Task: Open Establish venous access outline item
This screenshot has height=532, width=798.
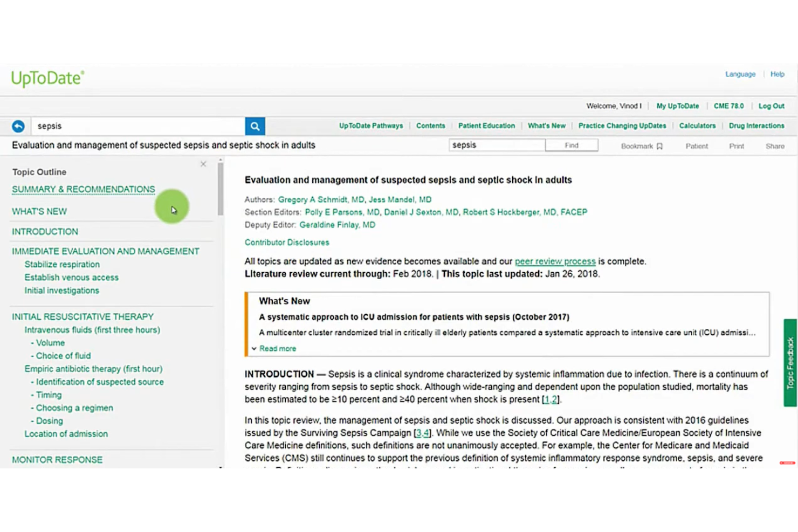Action: (x=71, y=278)
